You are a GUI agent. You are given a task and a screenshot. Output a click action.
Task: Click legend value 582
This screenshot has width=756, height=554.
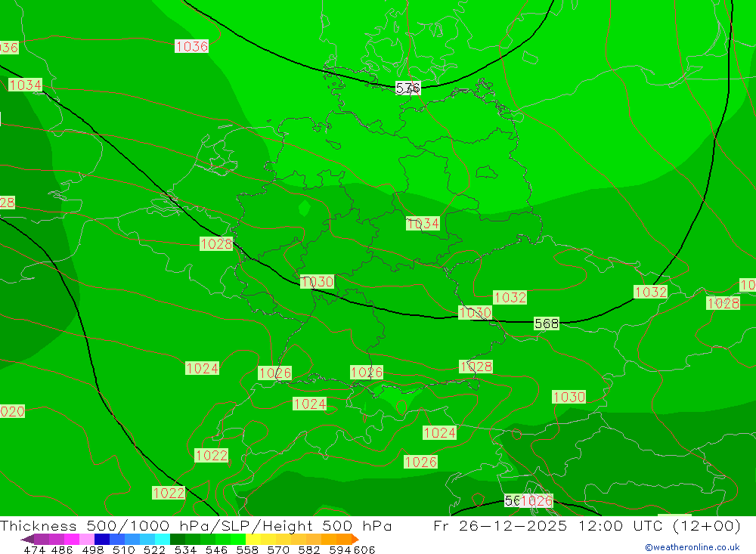click(x=308, y=549)
